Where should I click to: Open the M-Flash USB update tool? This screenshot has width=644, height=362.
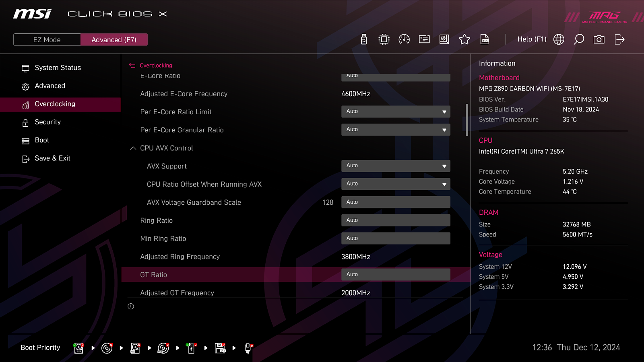click(364, 39)
